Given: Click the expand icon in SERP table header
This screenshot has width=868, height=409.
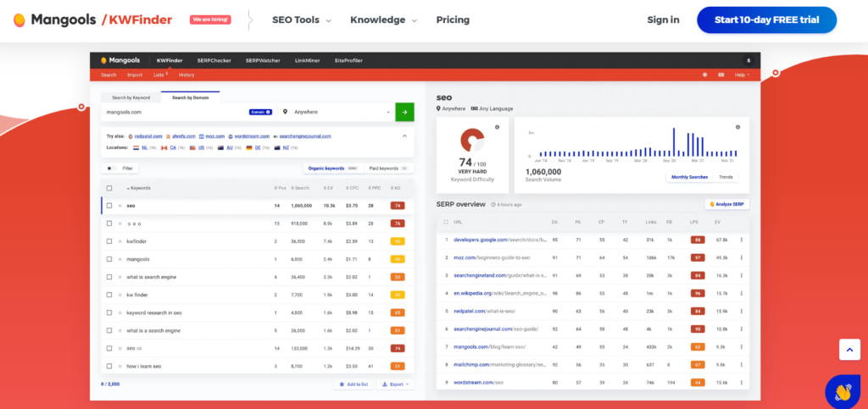Looking at the screenshot, I should point(446,222).
